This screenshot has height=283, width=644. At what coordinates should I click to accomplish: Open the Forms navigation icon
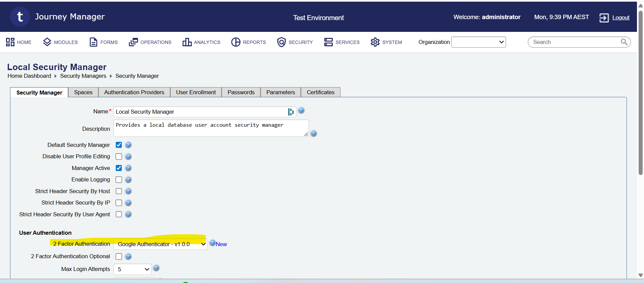[93, 42]
